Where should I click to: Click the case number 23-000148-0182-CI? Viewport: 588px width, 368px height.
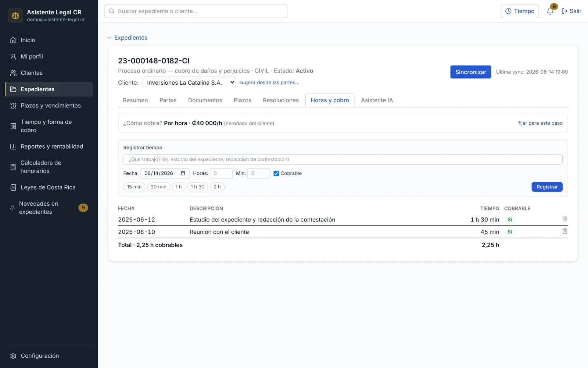[x=154, y=61]
